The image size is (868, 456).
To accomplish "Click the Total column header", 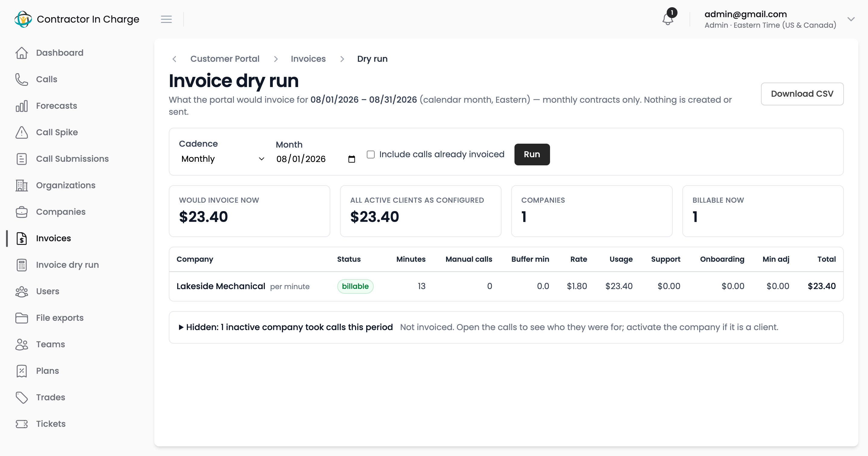I will (826, 259).
